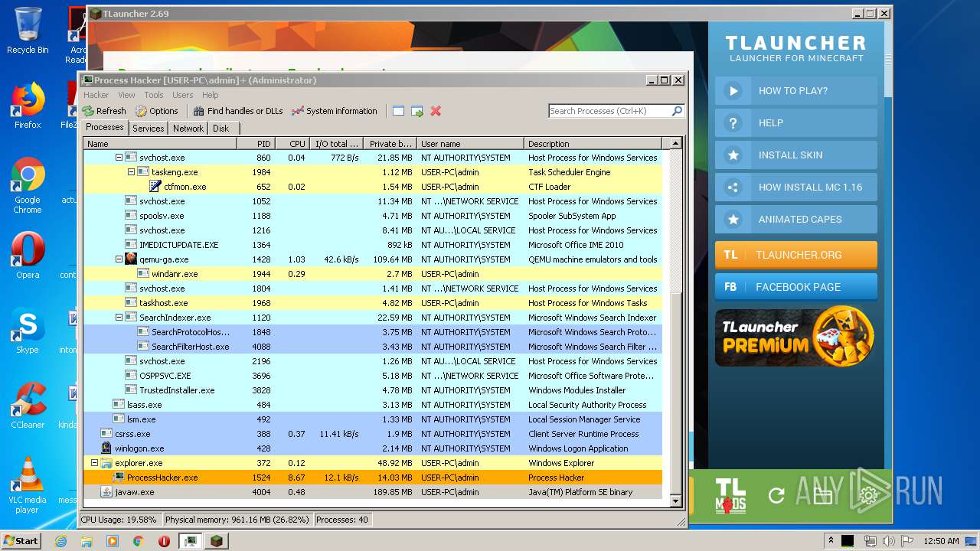Open the Firefox desktop icon

pyautogui.click(x=28, y=106)
